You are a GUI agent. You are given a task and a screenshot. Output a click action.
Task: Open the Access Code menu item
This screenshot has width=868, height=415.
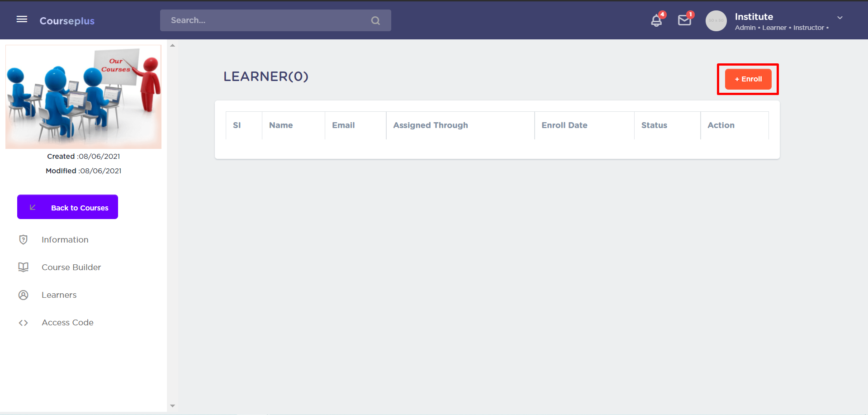pos(67,323)
